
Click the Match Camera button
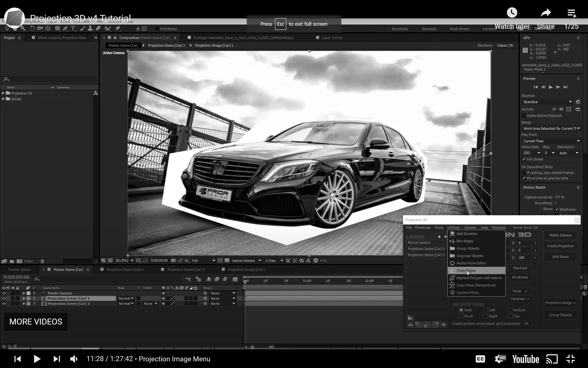pos(560,235)
